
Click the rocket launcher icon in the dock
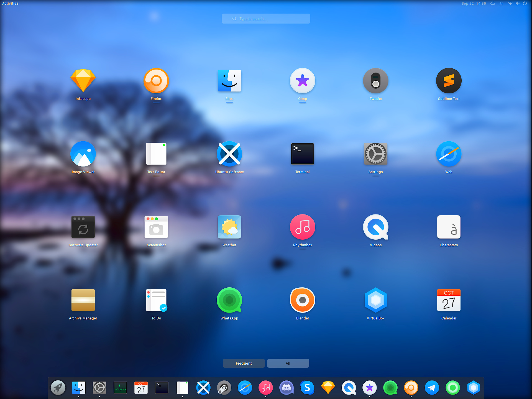[x=58, y=388]
